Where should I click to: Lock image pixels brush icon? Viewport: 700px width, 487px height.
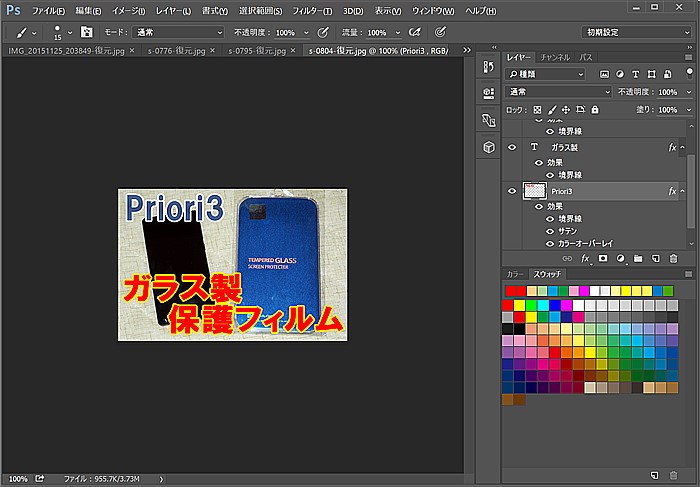coord(552,110)
